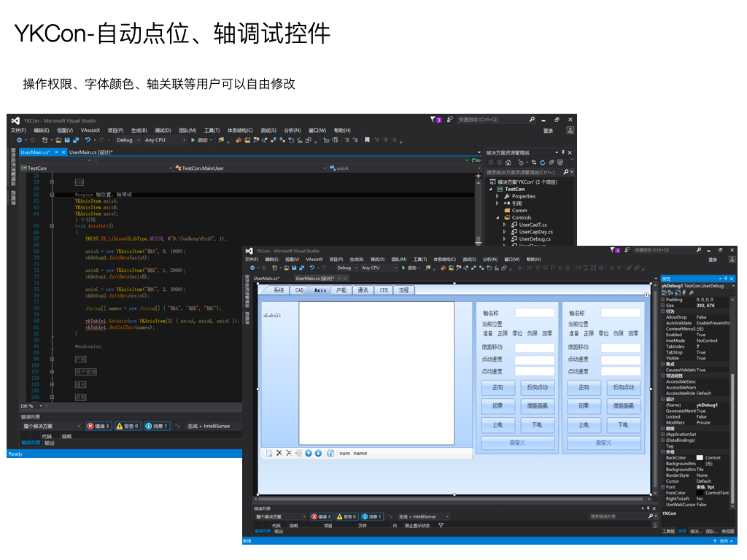Open the 调试(D) menu in the front window
Viewport: 747px width, 560px height.
click(377, 259)
